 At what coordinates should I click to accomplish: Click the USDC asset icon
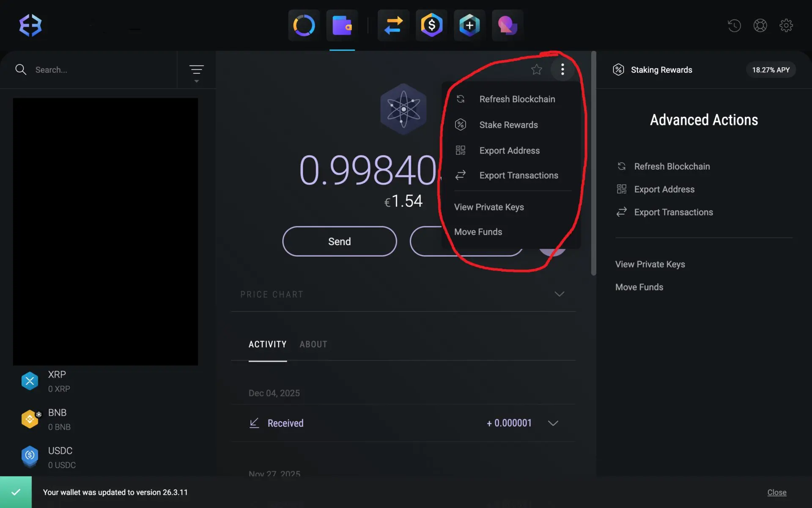[x=30, y=457]
